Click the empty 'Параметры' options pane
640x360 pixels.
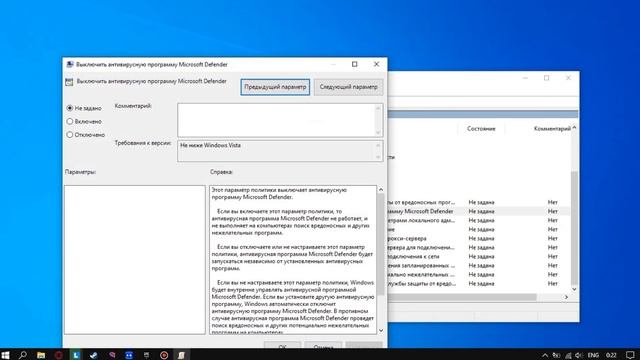click(x=135, y=260)
